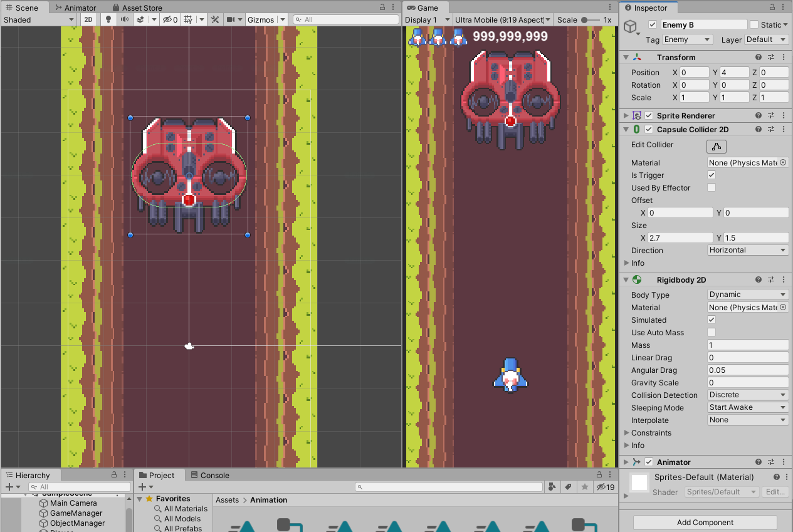Open the Tag dropdown showing Enemy
The height and width of the screenshot is (532, 793).
688,39
